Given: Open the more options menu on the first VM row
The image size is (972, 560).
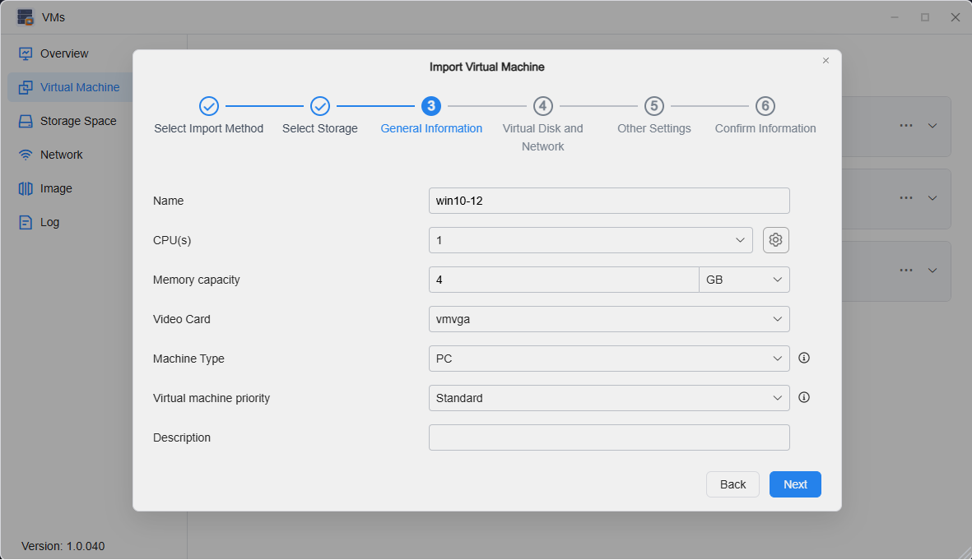Looking at the screenshot, I should point(906,125).
